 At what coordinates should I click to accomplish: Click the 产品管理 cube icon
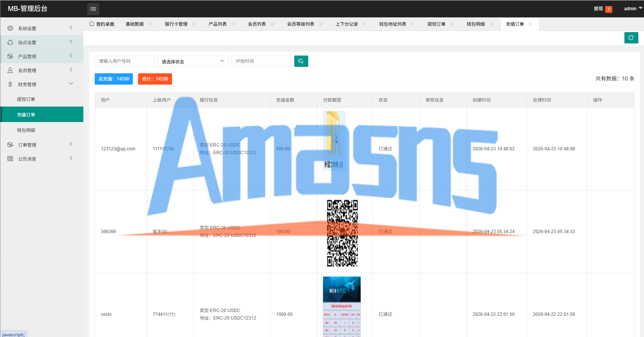coord(10,56)
